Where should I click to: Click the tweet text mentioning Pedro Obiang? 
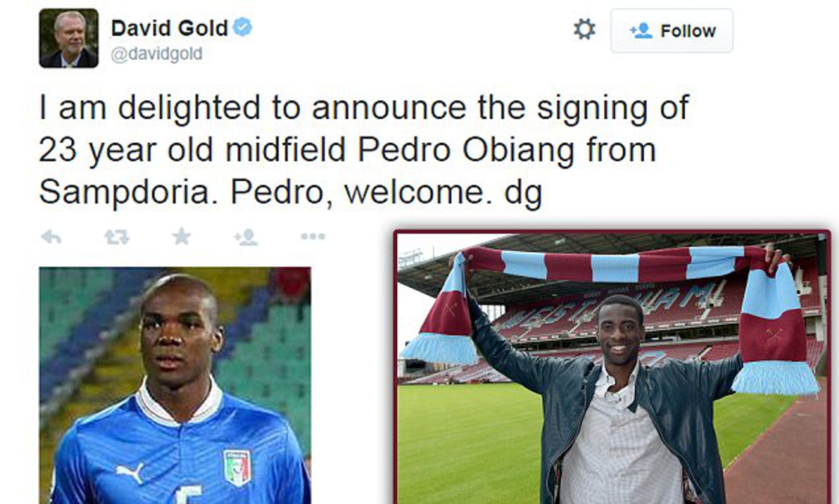364,150
